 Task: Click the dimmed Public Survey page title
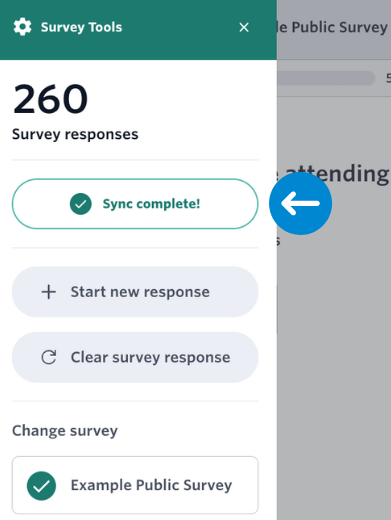click(333, 27)
